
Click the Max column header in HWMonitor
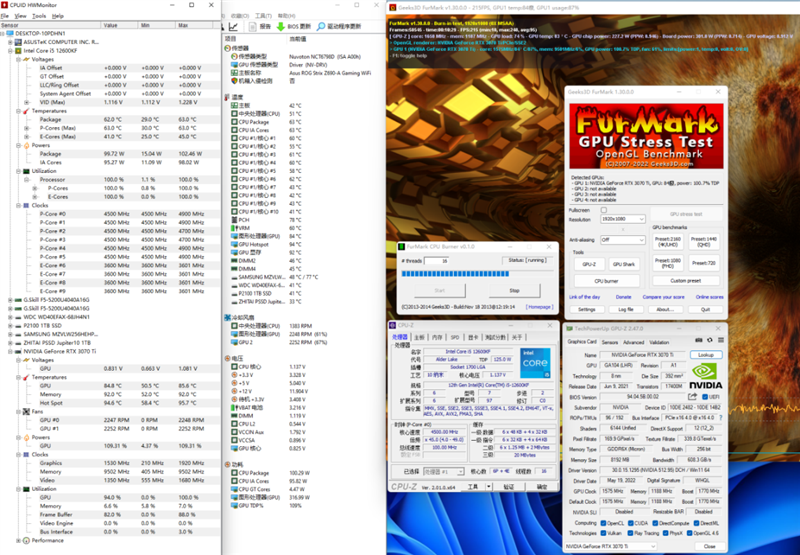pos(195,25)
